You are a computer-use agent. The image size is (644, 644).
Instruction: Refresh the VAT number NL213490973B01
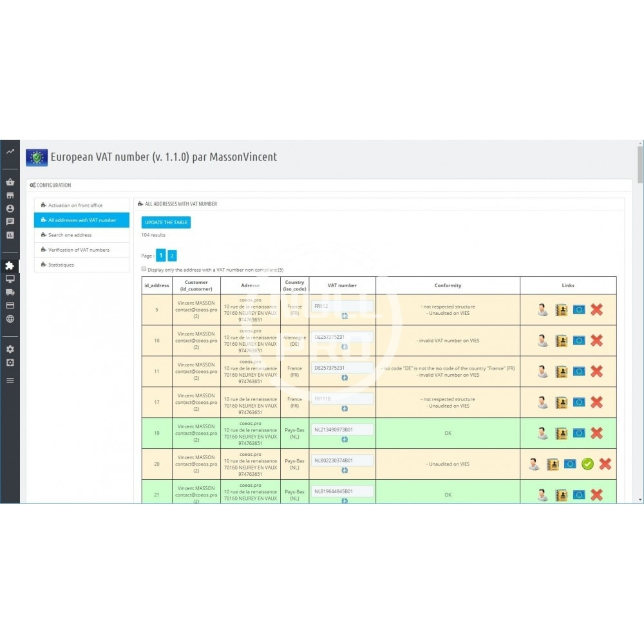pyautogui.click(x=344, y=439)
